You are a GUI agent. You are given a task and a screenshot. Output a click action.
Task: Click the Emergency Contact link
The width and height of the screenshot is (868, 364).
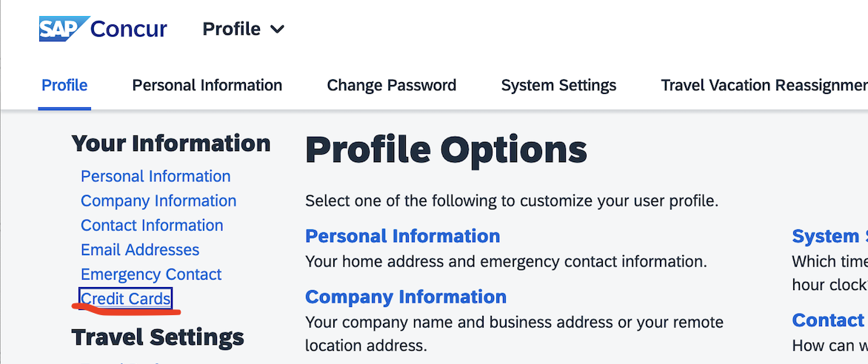pyautogui.click(x=151, y=274)
